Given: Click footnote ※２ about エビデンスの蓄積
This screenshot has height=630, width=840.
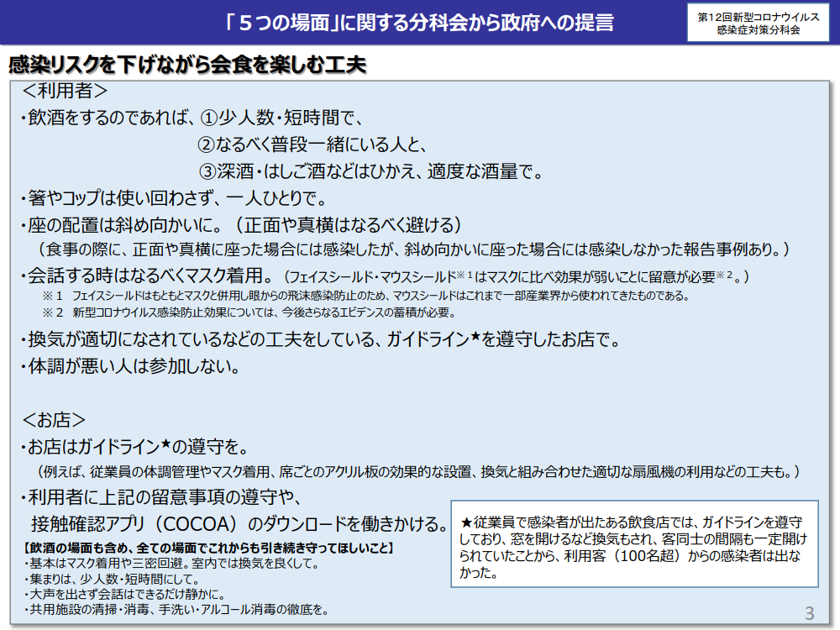Looking at the screenshot, I should tap(249, 312).
